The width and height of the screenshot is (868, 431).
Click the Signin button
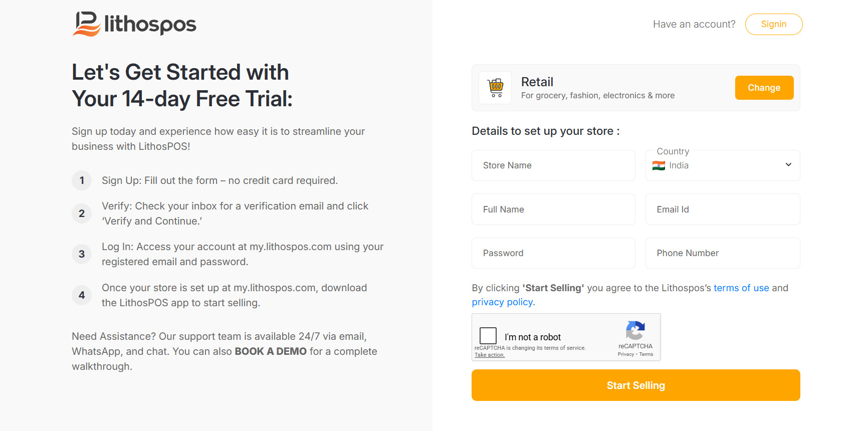point(773,24)
